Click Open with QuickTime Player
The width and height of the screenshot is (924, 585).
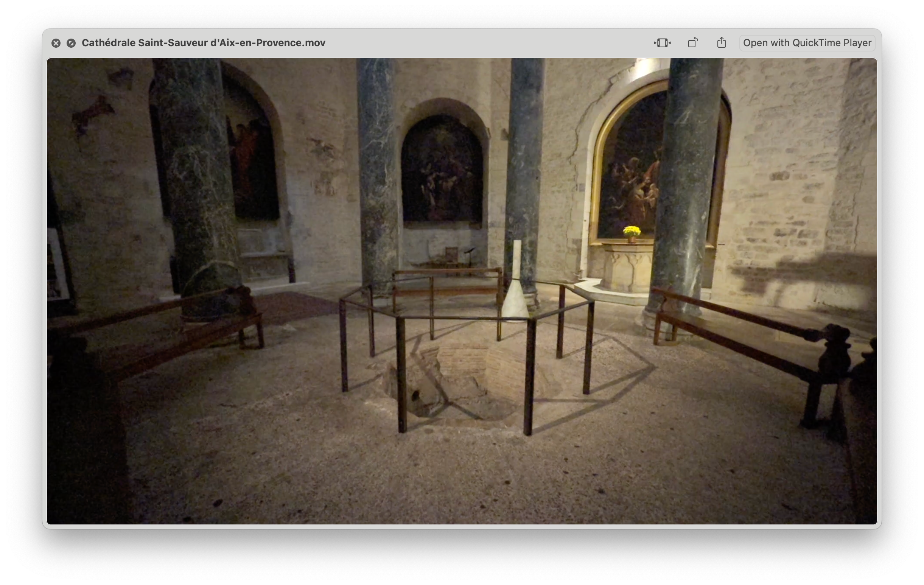pyautogui.click(x=807, y=43)
